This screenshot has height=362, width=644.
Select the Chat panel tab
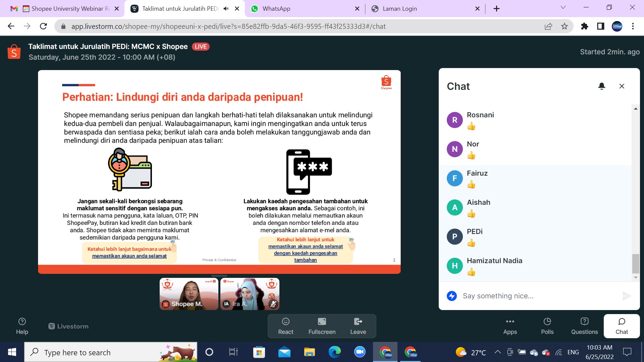pyautogui.click(x=622, y=326)
